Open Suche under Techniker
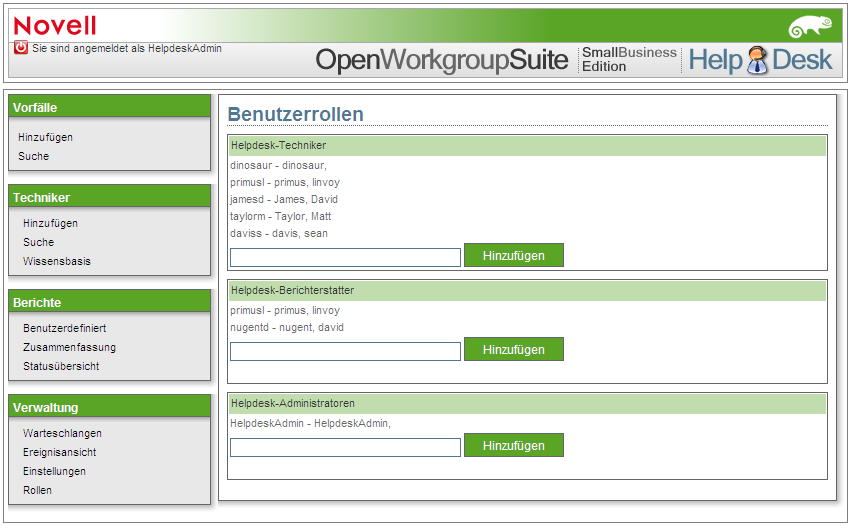 [x=38, y=242]
